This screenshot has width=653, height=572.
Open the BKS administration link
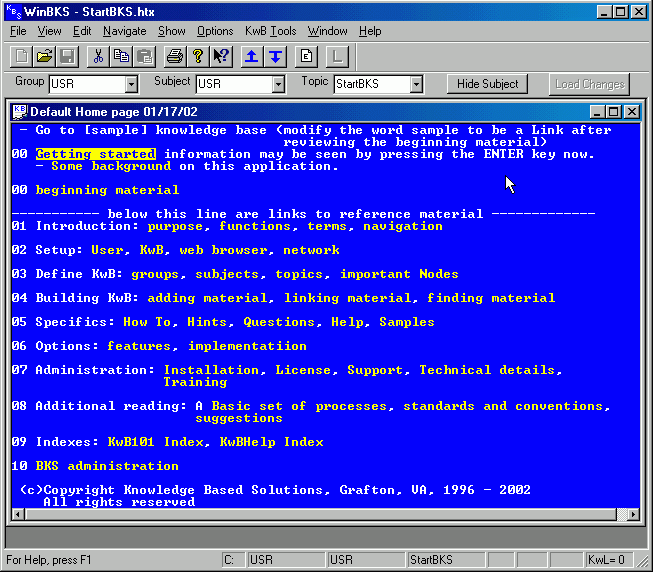point(107,466)
